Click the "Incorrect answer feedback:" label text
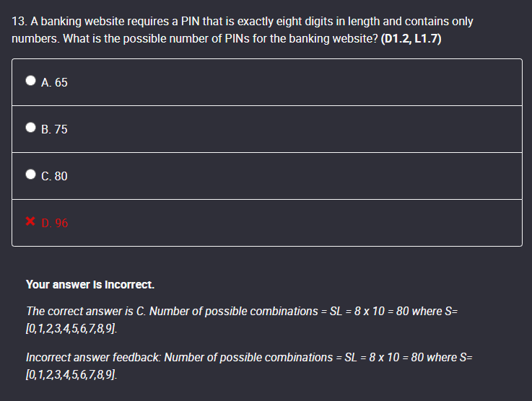This screenshot has height=401, width=532. point(93,357)
